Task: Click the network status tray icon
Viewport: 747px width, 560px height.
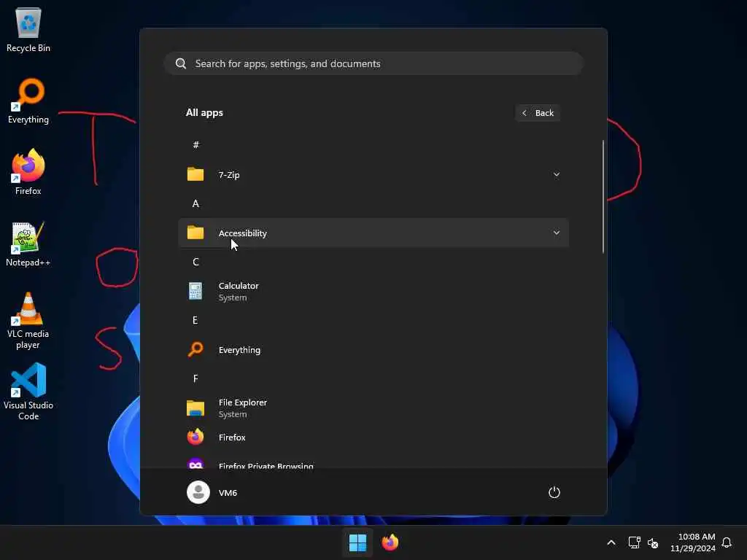Action: pos(634,542)
